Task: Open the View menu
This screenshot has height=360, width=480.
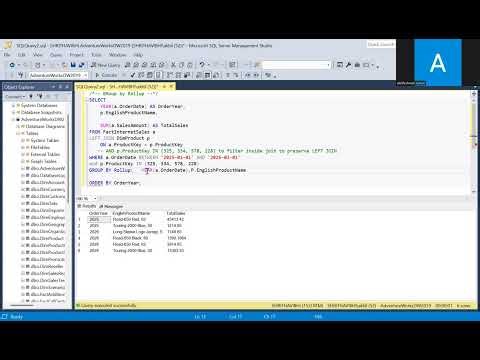Action: click(38, 55)
